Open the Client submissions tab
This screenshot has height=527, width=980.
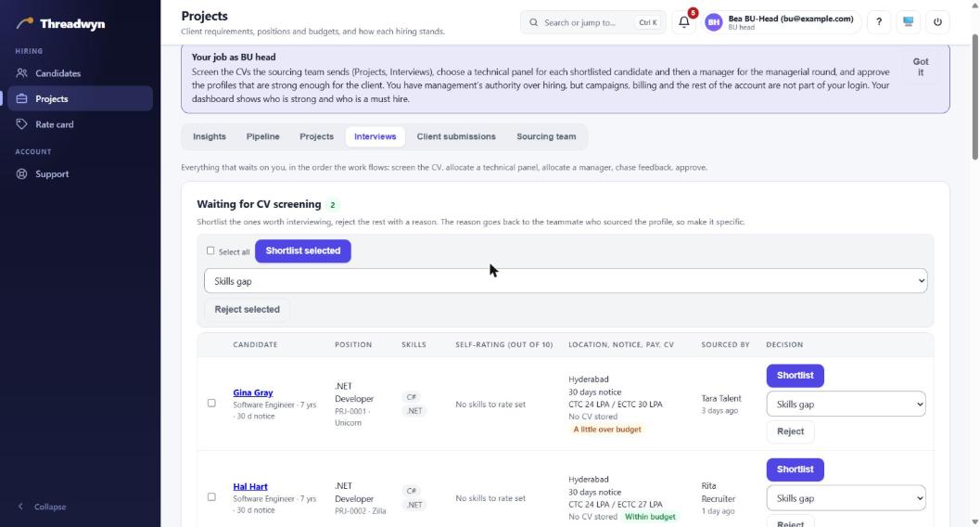[x=456, y=136]
